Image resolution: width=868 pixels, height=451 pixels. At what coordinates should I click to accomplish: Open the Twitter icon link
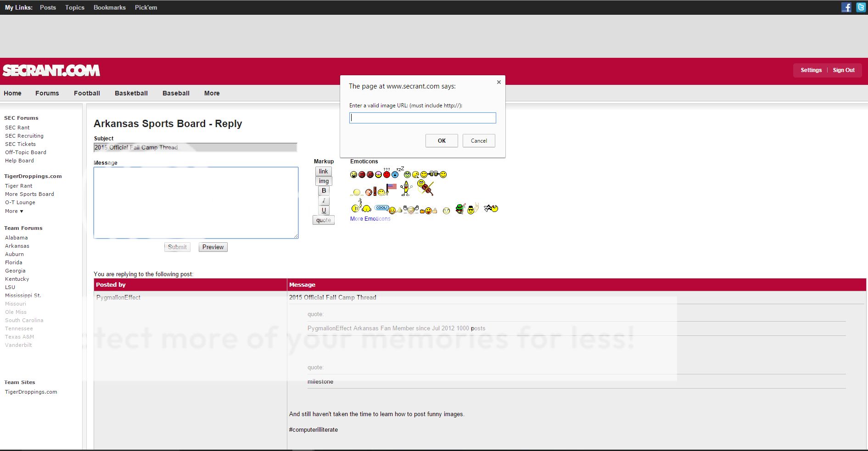coord(861,7)
